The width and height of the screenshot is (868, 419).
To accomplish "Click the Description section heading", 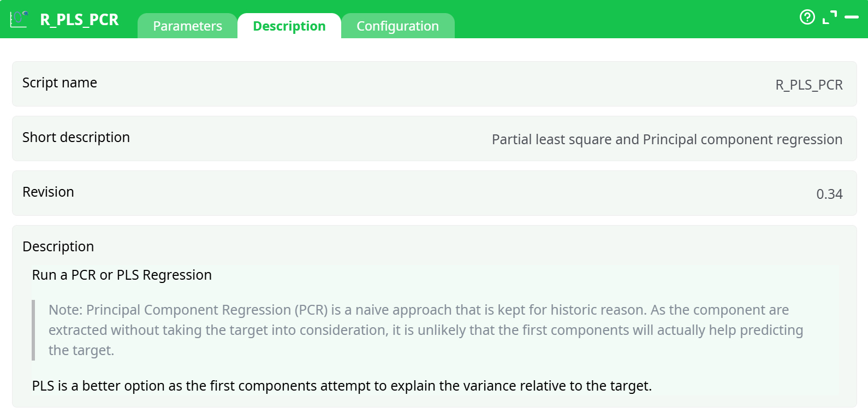I will tap(58, 246).
